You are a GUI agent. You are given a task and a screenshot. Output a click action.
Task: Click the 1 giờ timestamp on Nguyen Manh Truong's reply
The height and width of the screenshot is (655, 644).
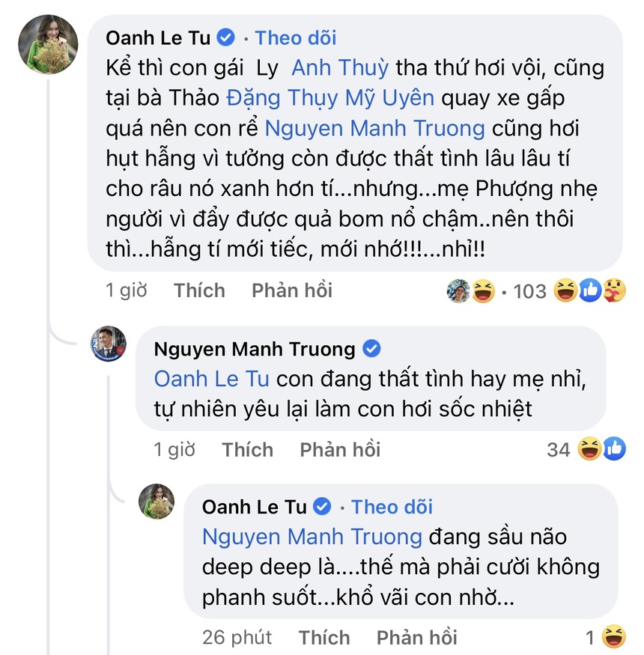173,448
